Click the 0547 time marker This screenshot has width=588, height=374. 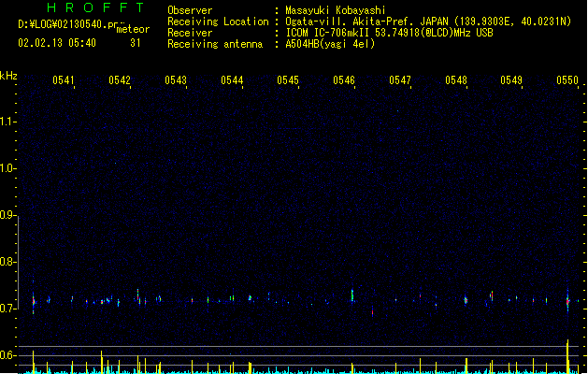(x=400, y=80)
